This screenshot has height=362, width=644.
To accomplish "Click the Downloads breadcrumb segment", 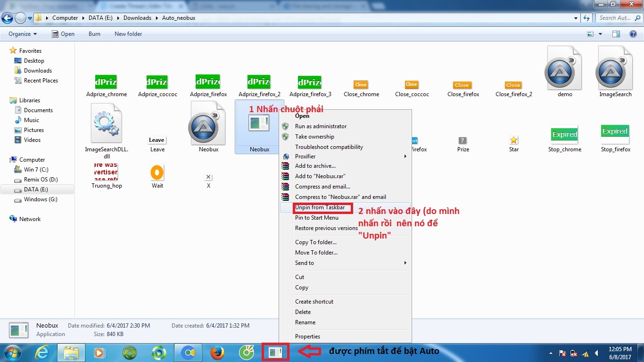I will click(137, 18).
